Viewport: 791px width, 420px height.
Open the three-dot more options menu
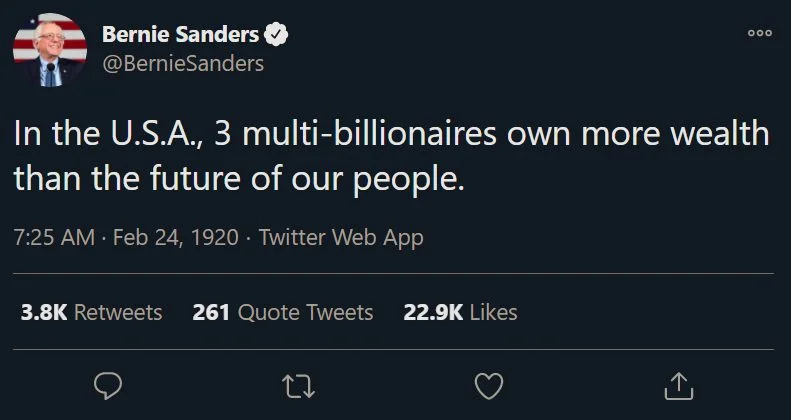(760, 32)
